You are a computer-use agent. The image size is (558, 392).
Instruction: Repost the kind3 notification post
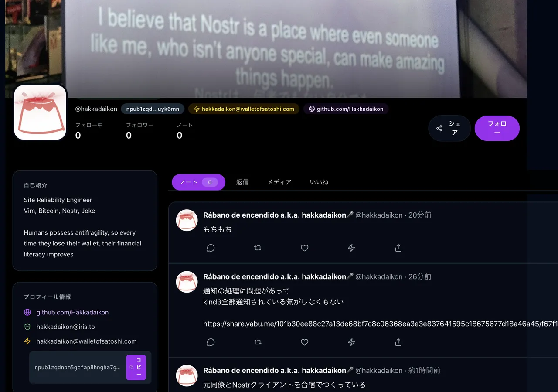point(258,342)
